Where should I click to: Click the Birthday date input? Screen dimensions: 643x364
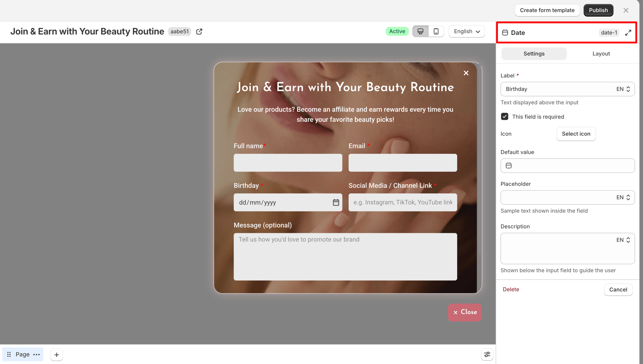tap(288, 202)
